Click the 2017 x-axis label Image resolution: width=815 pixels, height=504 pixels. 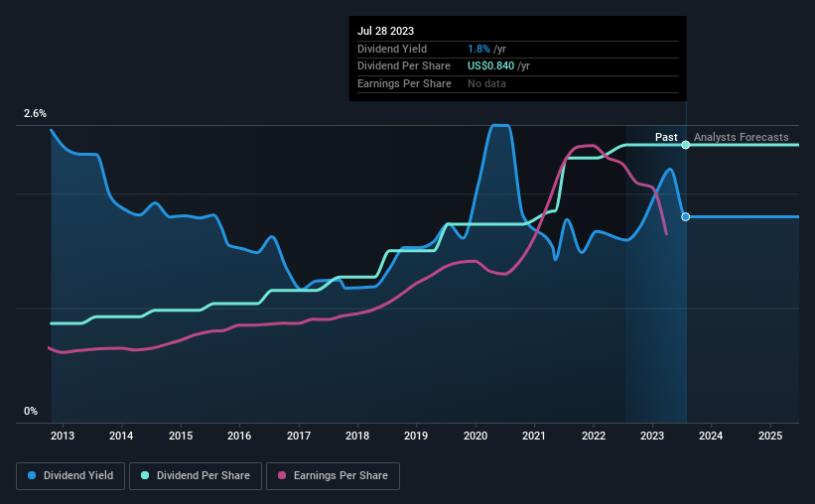pyautogui.click(x=299, y=436)
